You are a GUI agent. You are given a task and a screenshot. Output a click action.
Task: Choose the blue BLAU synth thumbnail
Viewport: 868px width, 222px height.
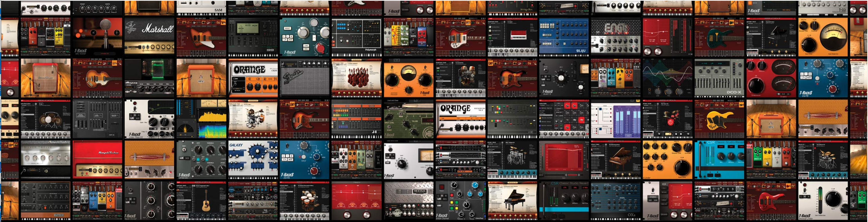pyautogui.click(x=564, y=37)
